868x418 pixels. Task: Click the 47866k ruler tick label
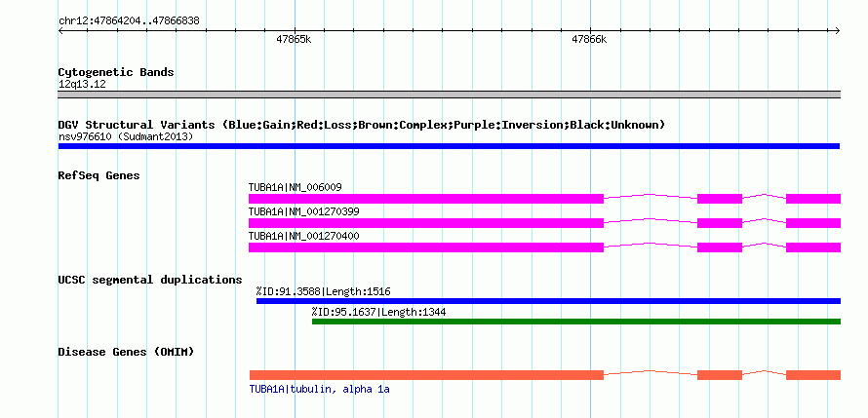pos(589,40)
